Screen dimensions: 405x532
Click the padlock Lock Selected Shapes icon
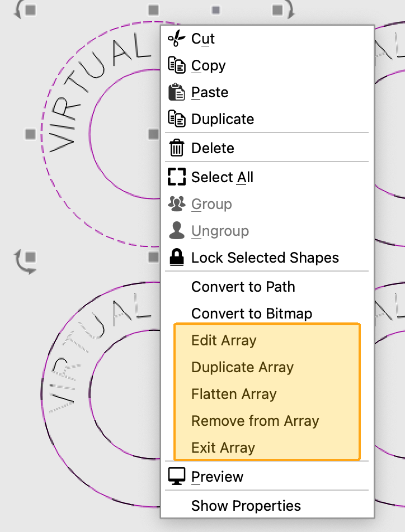point(176,258)
